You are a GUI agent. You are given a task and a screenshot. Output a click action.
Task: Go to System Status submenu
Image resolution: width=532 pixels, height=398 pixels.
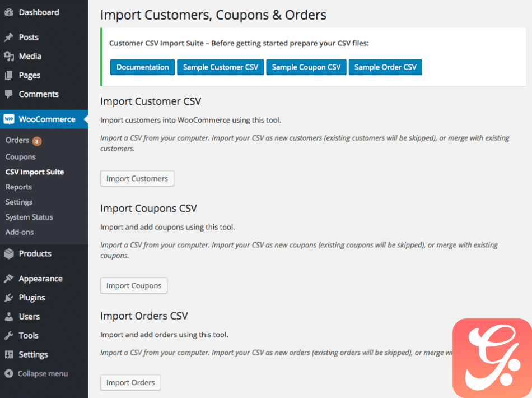(29, 217)
